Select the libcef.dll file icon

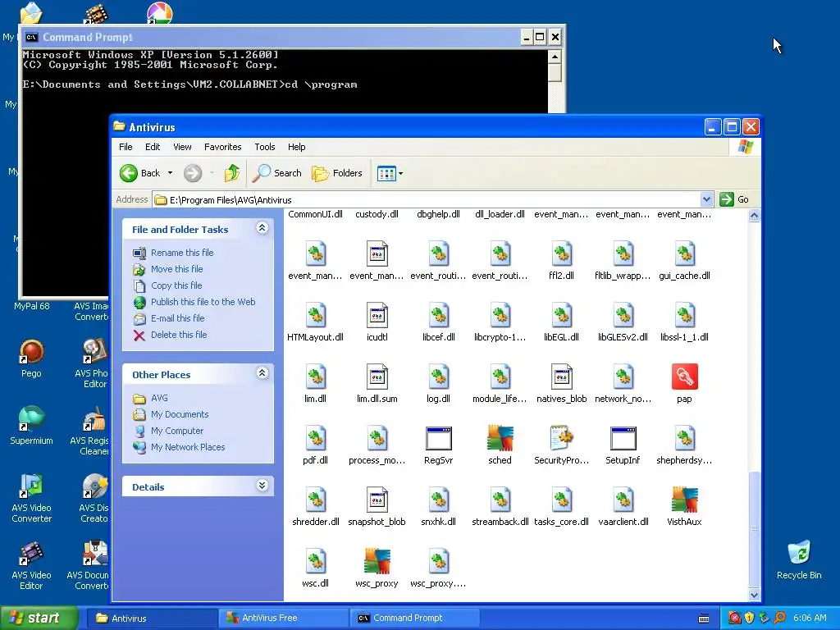point(438,315)
